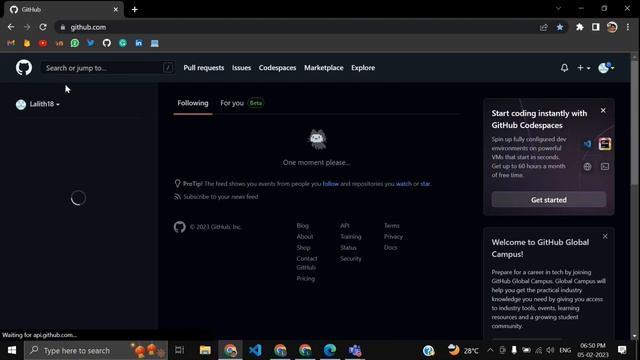This screenshot has width=640, height=360.
Task: Click the share page icon in address bar
Action: coord(544,27)
